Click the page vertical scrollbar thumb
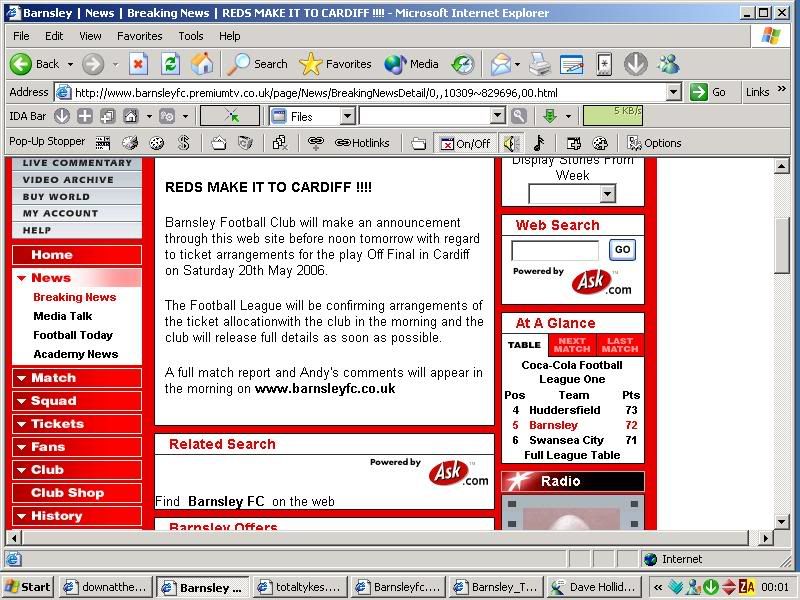This screenshot has width=800, height=600. [x=782, y=246]
